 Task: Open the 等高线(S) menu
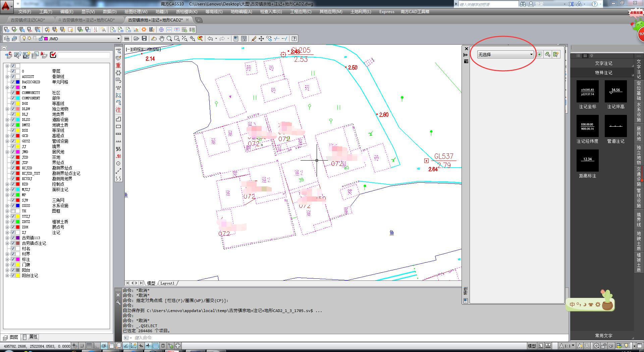tap(214, 12)
